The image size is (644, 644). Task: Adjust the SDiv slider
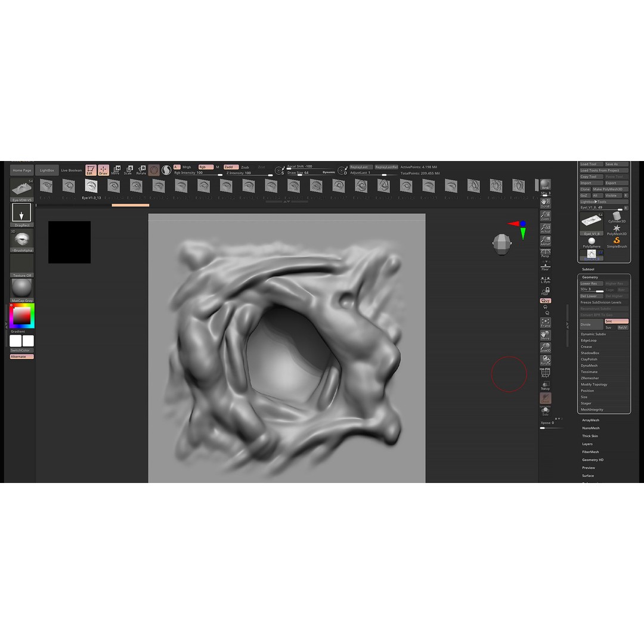pyautogui.click(x=591, y=290)
